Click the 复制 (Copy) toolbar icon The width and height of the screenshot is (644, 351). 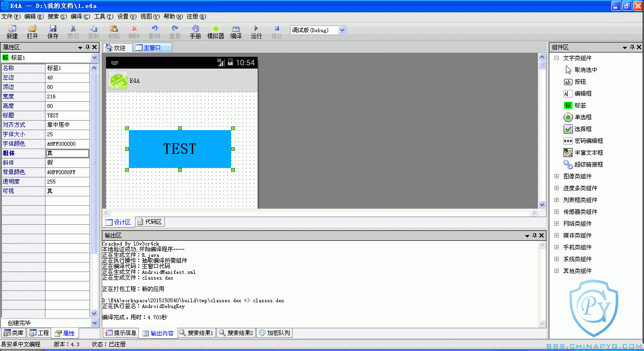coord(93,32)
